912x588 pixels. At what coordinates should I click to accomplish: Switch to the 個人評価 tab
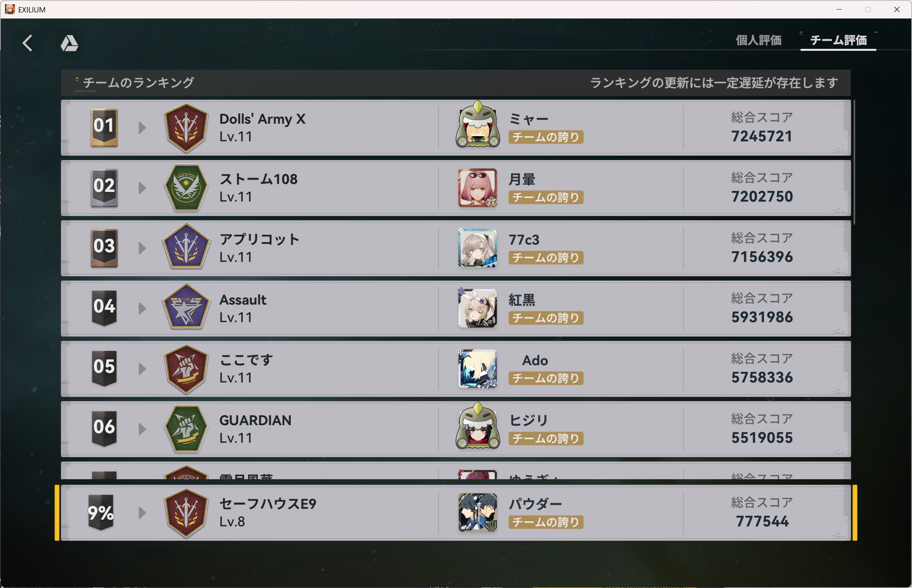[x=758, y=40]
